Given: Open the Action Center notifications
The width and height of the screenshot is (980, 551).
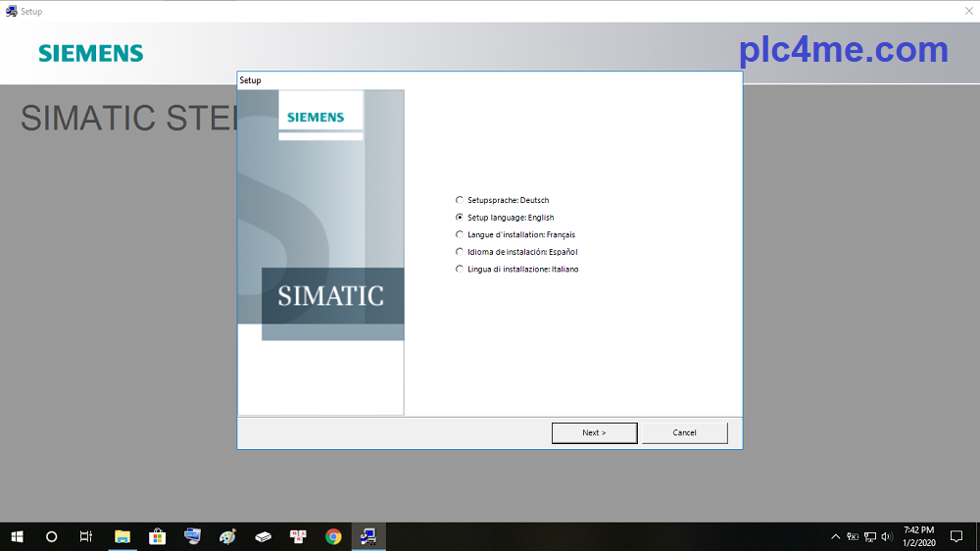Looking at the screenshot, I should 956,536.
